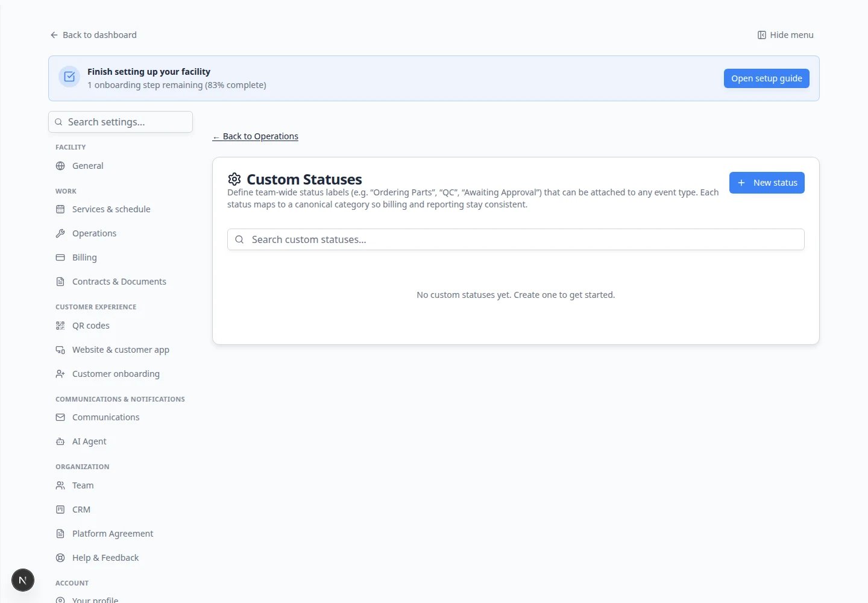Image resolution: width=868 pixels, height=603 pixels.
Task: Go Back to dashboard
Action: pyautogui.click(x=93, y=35)
